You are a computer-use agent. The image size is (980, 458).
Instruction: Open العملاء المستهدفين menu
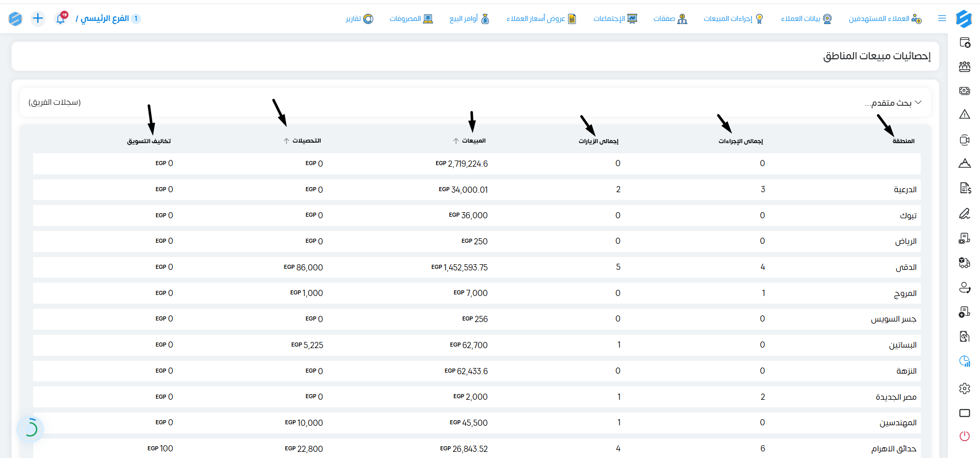click(x=885, y=19)
